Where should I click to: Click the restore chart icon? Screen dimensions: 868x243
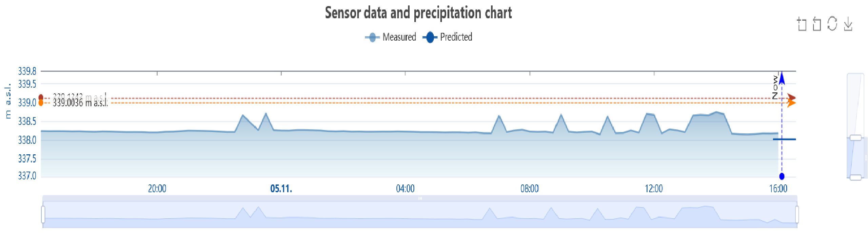click(832, 24)
